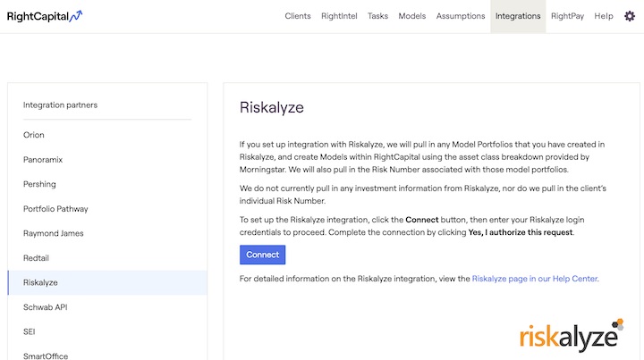Click the blue Connect button
Screen dimensions: 644x360
click(262, 255)
